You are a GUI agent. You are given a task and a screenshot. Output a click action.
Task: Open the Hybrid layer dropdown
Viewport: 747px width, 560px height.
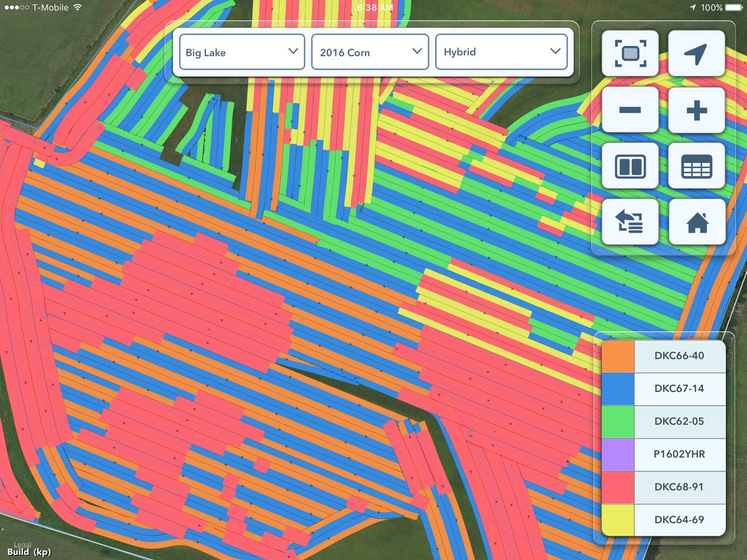[501, 52]
